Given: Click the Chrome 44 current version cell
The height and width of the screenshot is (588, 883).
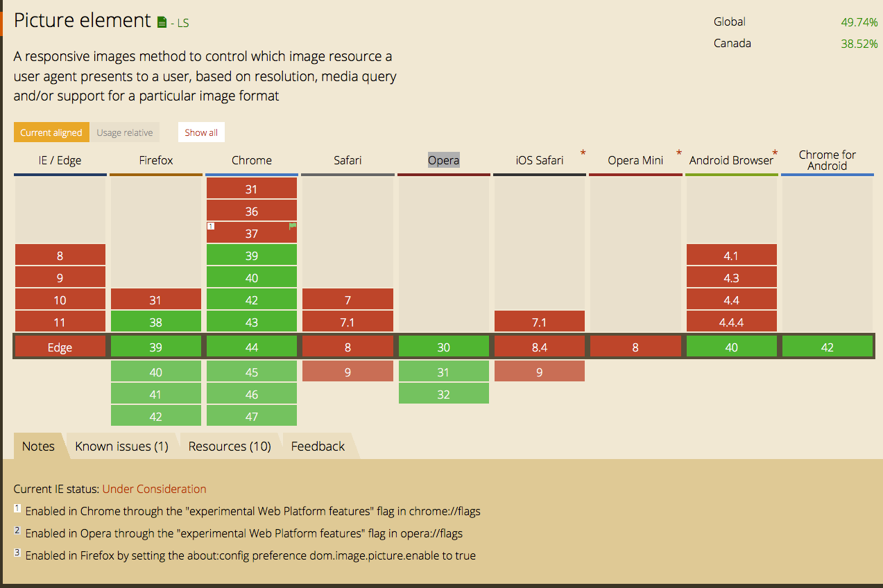Looking at the screenshot, I should click(252, 347).
